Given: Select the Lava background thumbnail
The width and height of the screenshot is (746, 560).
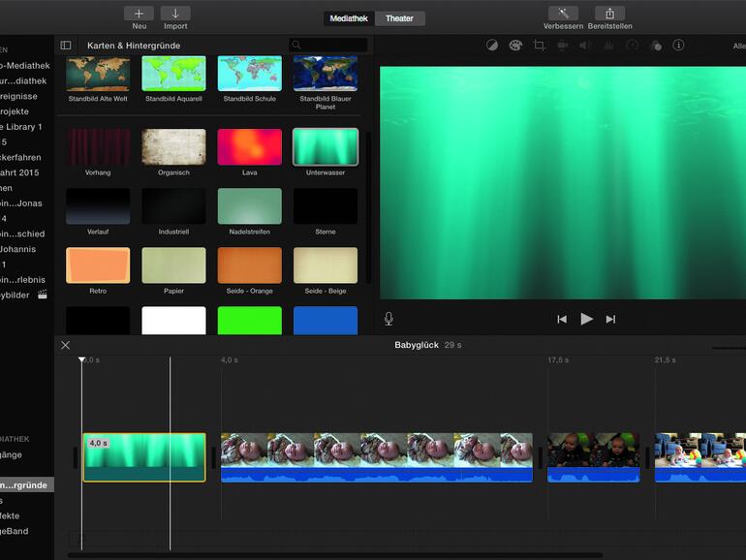Looking at the screenshot, I should point(249,147).
